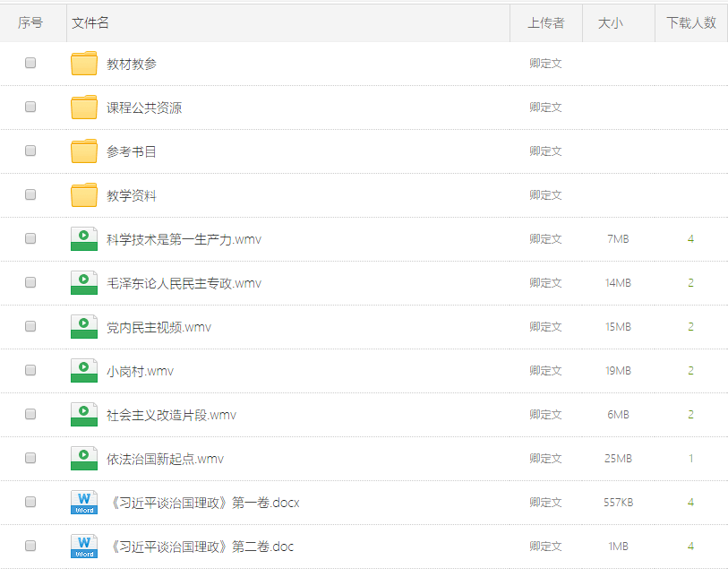Click the 大小 column header
This screenshot has width=728, height=577.
(610, 23)
